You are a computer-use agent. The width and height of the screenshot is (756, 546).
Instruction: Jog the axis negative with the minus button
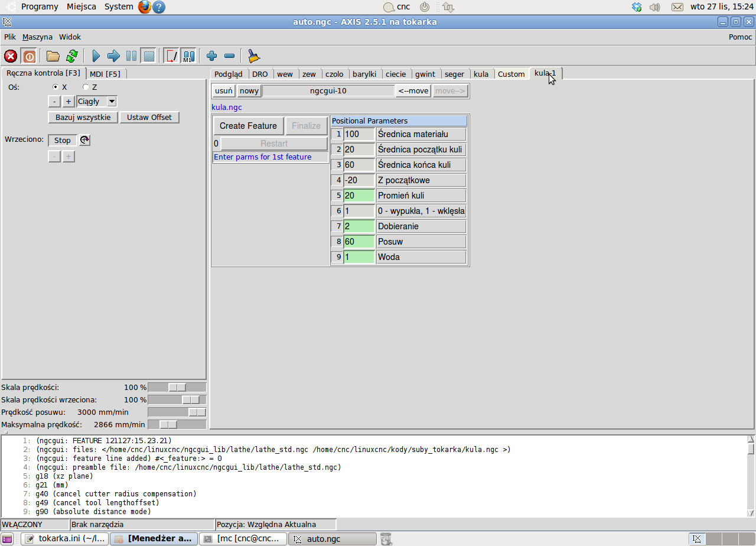[54, 102]
